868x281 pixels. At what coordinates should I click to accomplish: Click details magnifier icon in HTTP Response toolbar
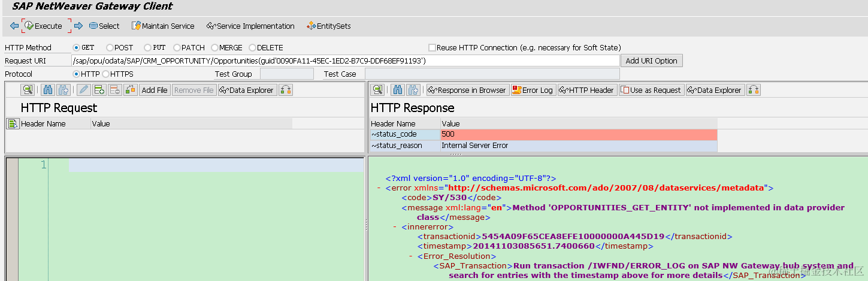pos(377,90)
